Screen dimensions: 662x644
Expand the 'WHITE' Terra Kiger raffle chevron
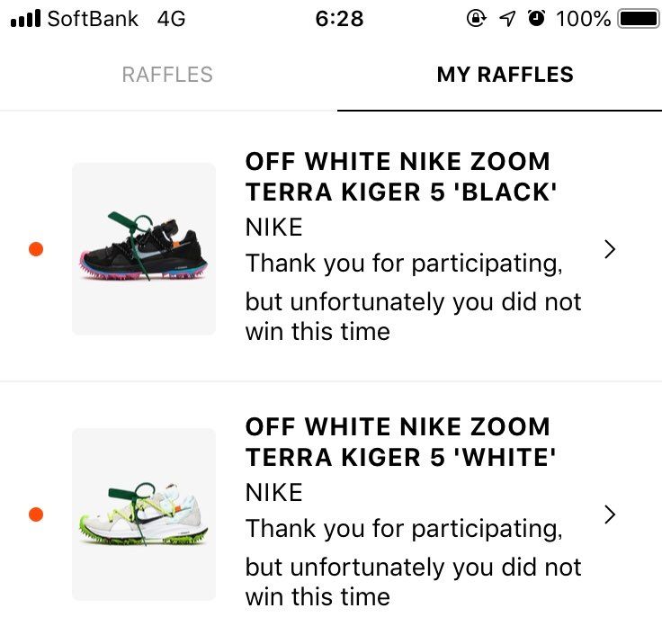(610, 514)
